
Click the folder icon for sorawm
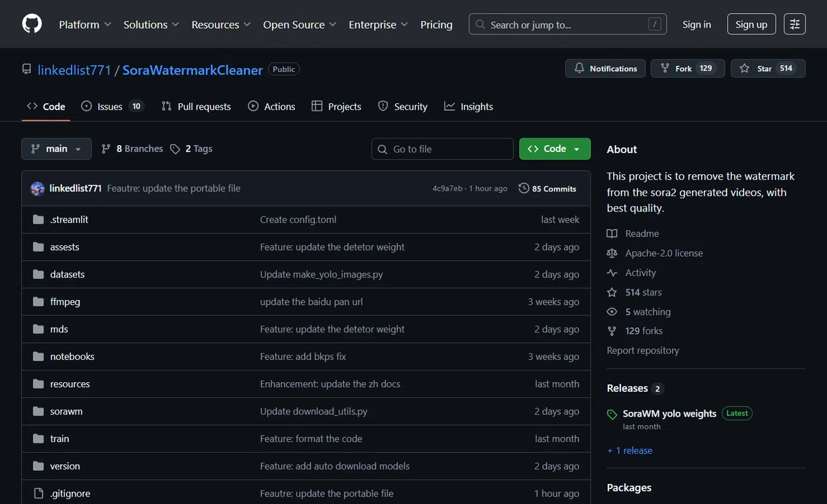39,411
